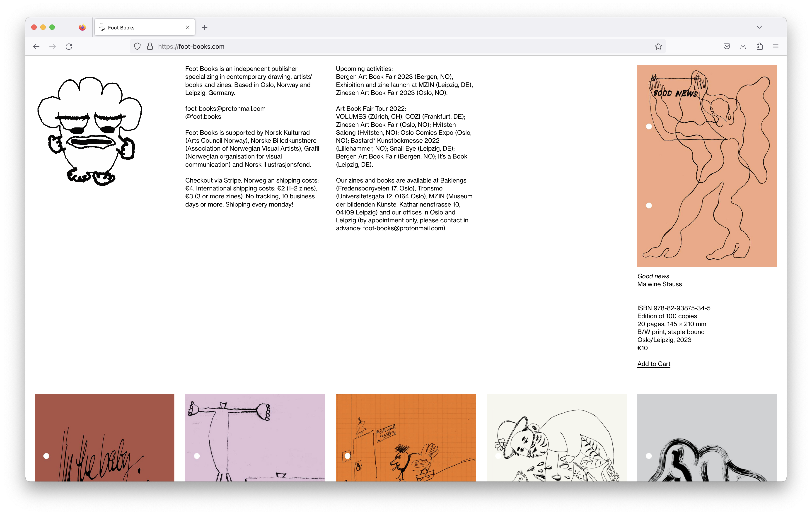The height and width of the screenshot is (515, 812).
Task: Open the Good news cover image
Action: click(707, 166)
